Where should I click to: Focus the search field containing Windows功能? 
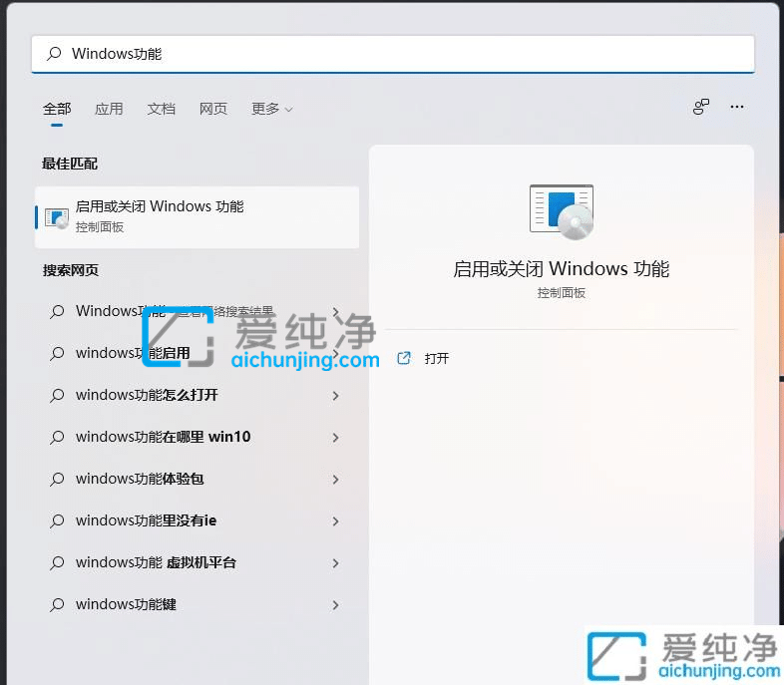393,54
